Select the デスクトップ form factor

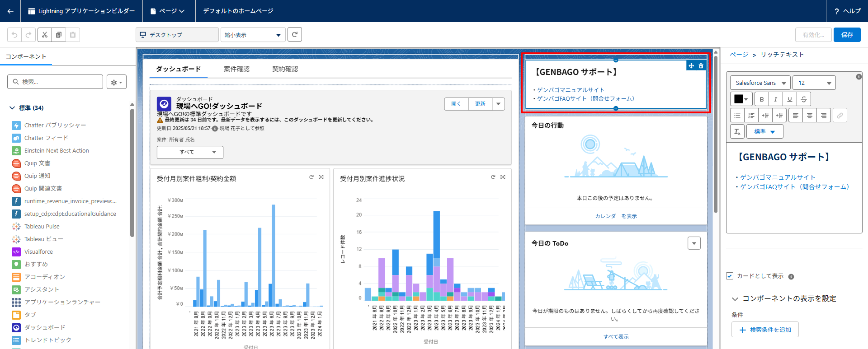pyautogui.click(x=177, y=35)
